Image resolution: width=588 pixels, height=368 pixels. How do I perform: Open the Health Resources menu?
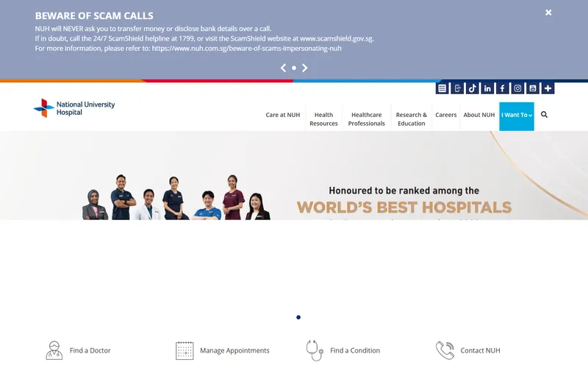click(x=323, y=119)
